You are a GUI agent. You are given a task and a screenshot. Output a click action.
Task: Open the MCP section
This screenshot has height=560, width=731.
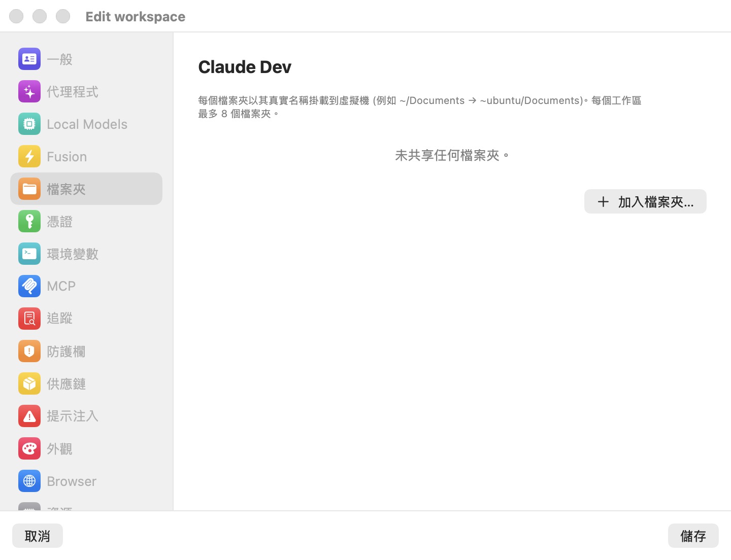point(61,286)
